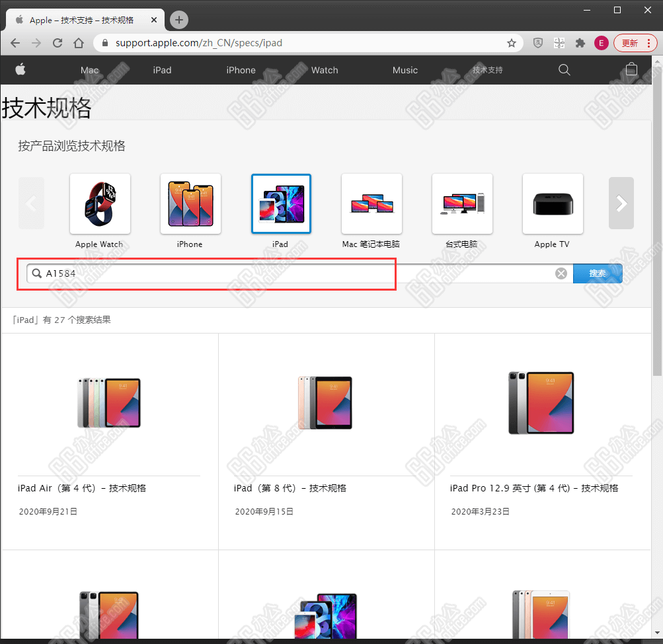This screenshot has height=644, width=663.
Task: Click the iPad Air 4th gen product image
Action: (109, 403)
